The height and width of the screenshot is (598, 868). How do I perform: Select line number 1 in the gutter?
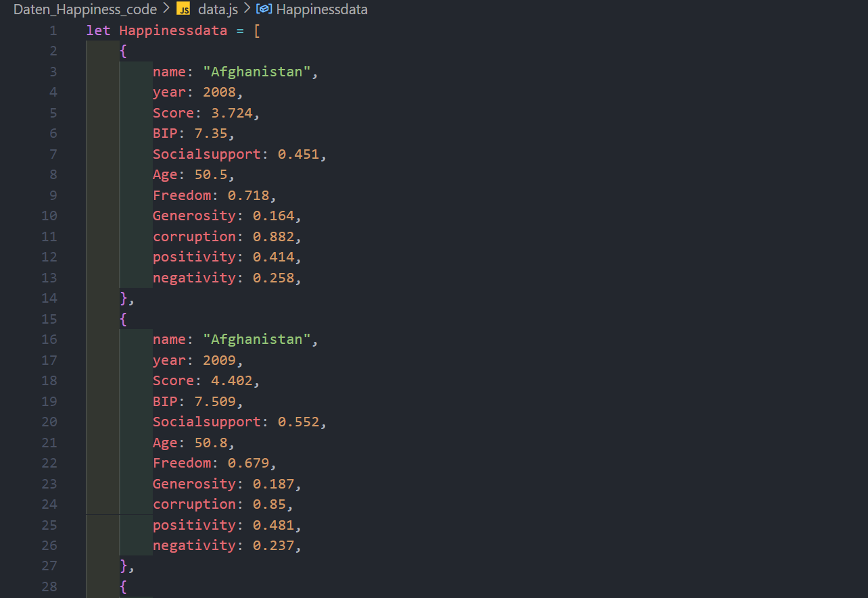(x=53, y=30)
